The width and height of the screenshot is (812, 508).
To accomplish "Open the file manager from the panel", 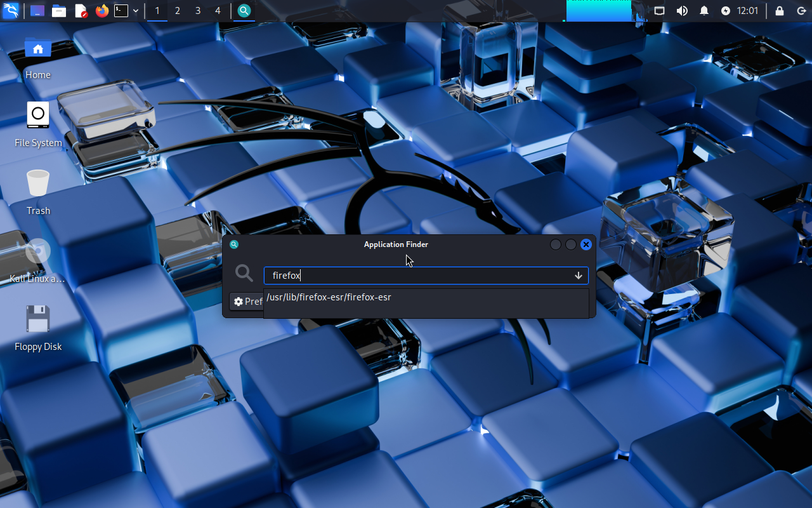I will pyautogui.click(x=59, y=11).
